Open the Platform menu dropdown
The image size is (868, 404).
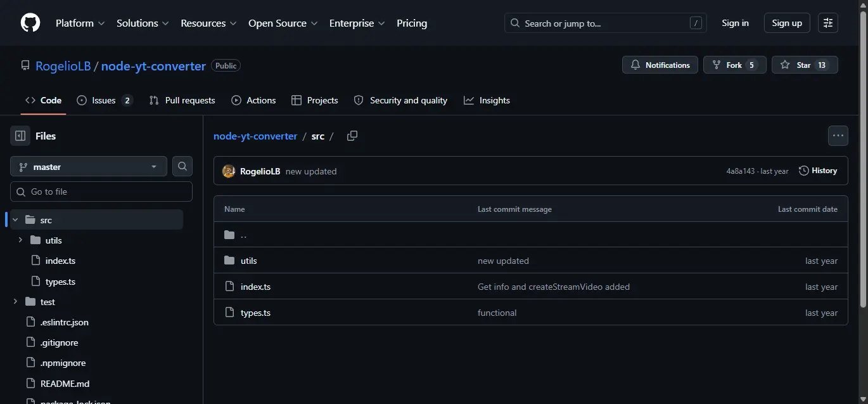coord(80,23)
